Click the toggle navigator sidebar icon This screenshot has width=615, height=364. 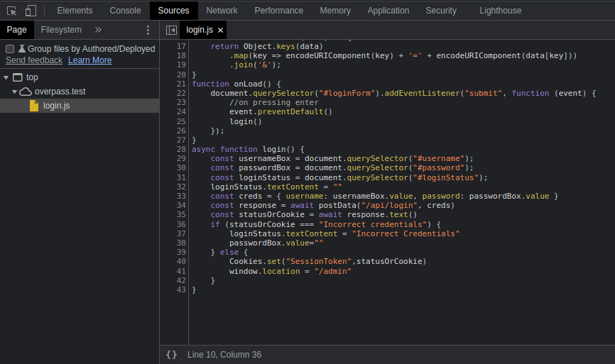coord(171,30)
